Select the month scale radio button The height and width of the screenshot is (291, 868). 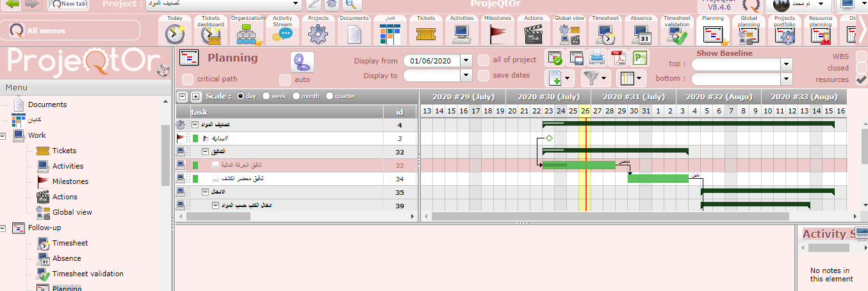click(x=297, y=96)
